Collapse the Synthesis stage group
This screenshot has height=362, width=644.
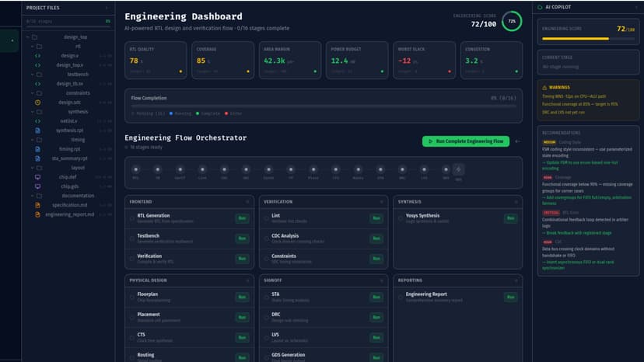[516, 201]
